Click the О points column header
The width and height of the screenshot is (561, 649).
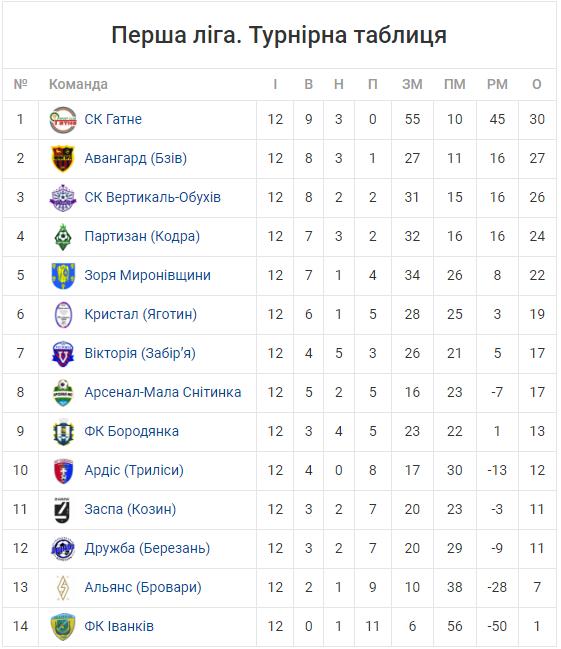pyautogui.click(x=537, y=84)
